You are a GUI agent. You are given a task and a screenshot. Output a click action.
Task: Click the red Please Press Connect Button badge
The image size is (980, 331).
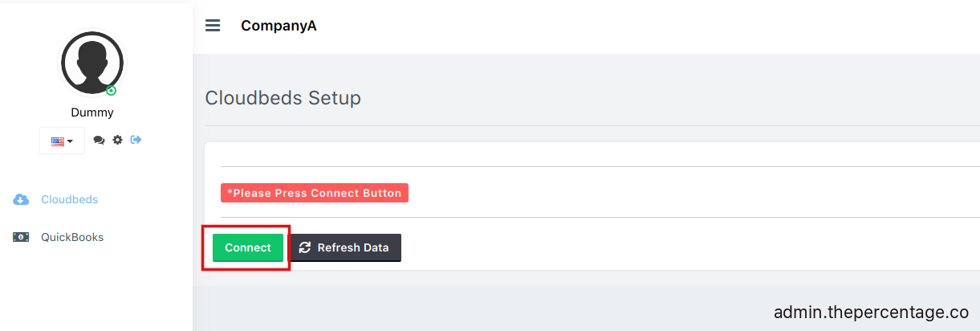click(x=315, y=193)
